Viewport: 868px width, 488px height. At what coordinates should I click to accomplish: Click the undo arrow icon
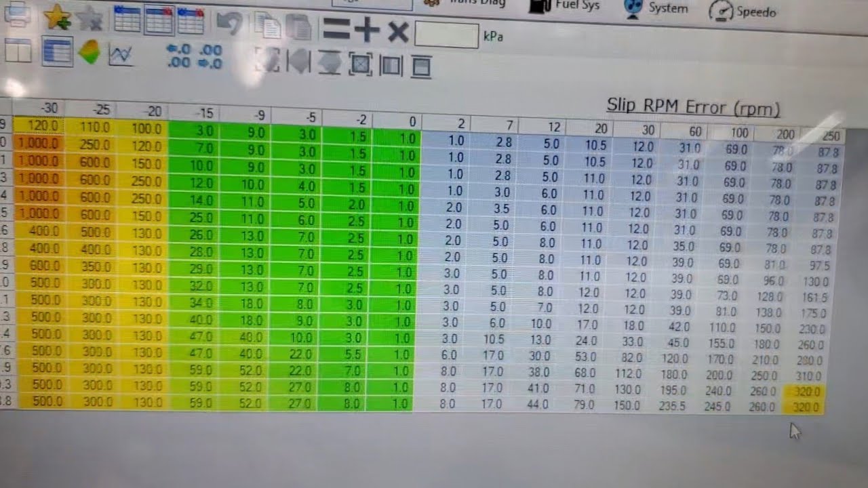(x=231, y=24)
